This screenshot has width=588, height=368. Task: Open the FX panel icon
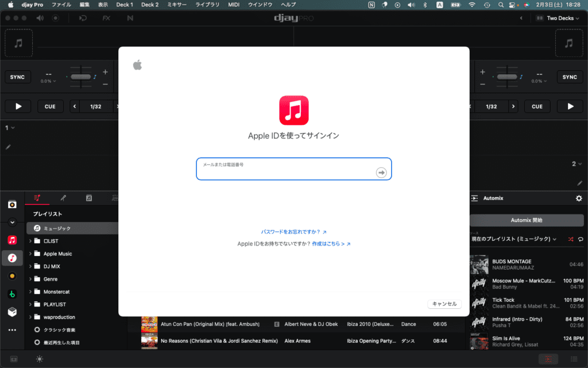(x=106, y=18)
